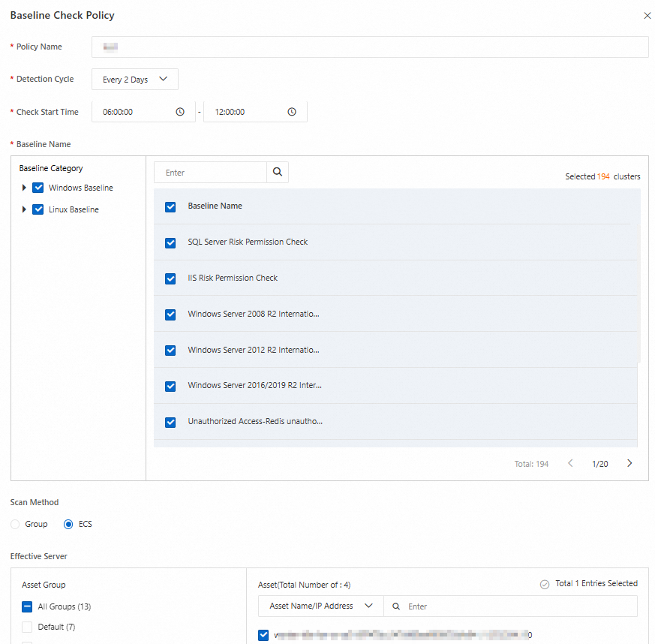The height and width of the screenshot is (644, 655).
Task: Click the Baseline Category heading
Action: (x=51, y=168)
